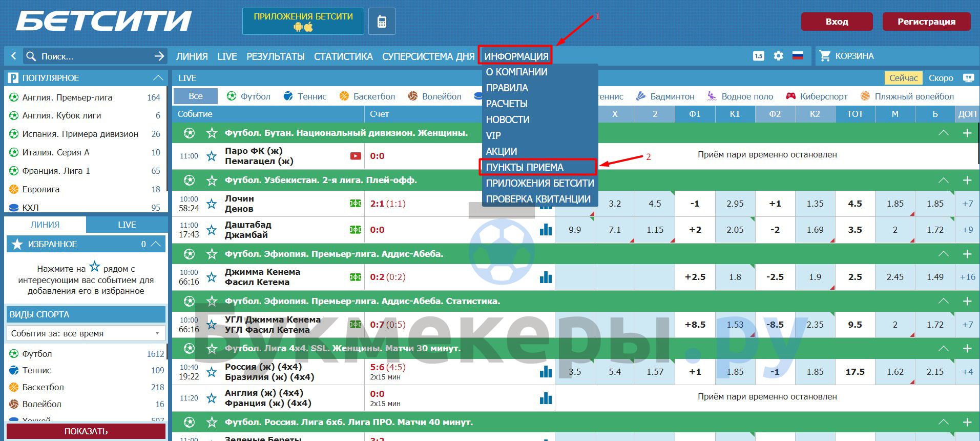Open the odds format 1.5 icon

pyautogui.click(x=759, y=56)
